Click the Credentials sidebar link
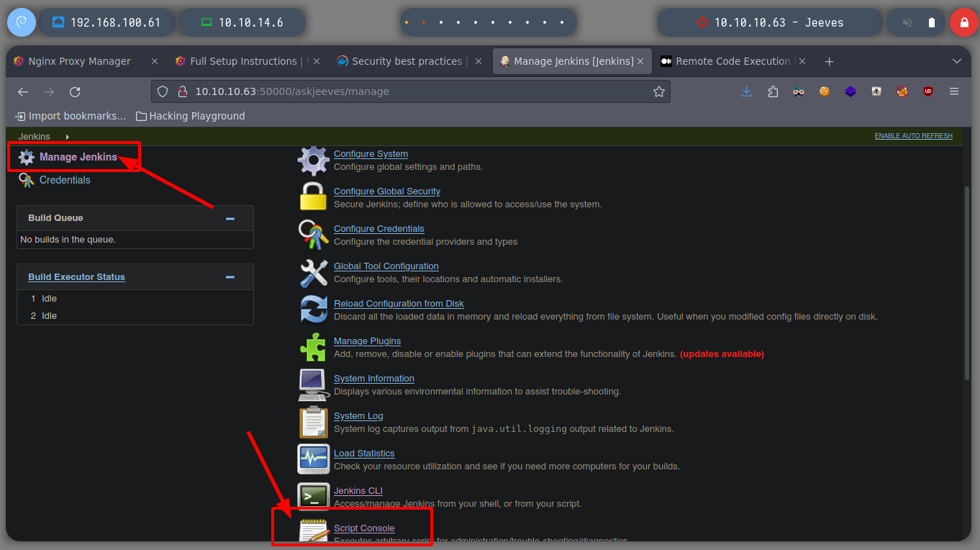 coord(65,180)
